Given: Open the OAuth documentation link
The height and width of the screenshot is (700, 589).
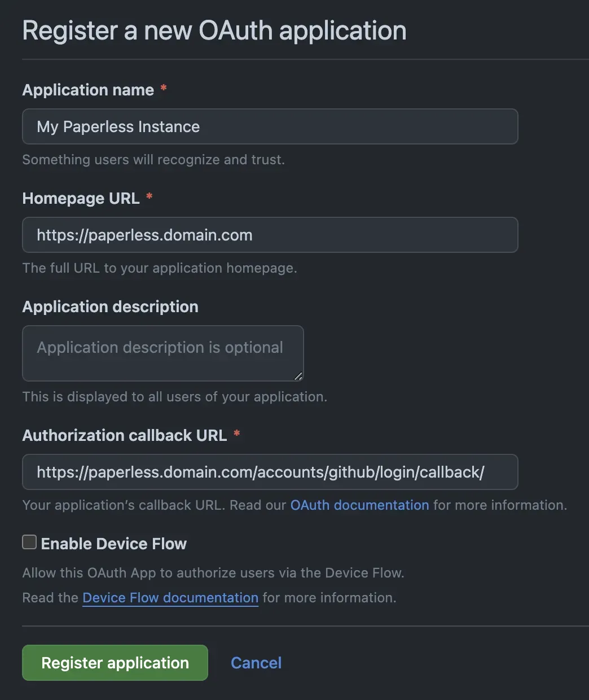Looking at the screenshot, I should (x=359, y=505).
